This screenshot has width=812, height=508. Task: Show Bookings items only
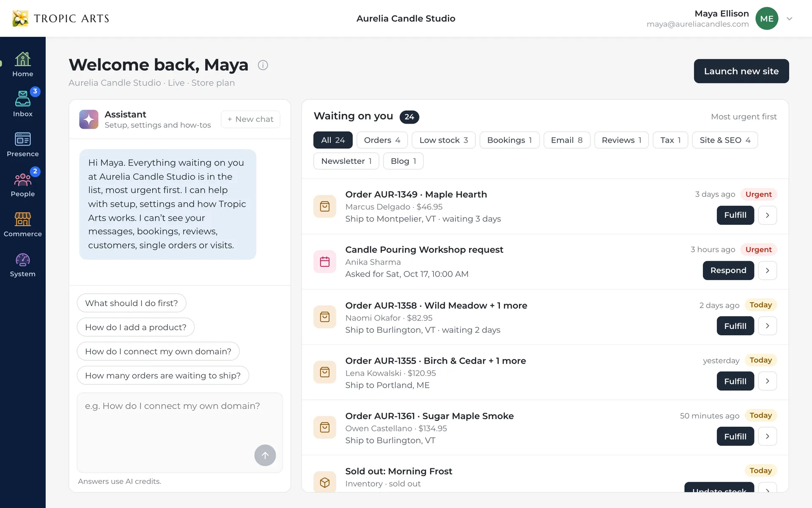510,140
